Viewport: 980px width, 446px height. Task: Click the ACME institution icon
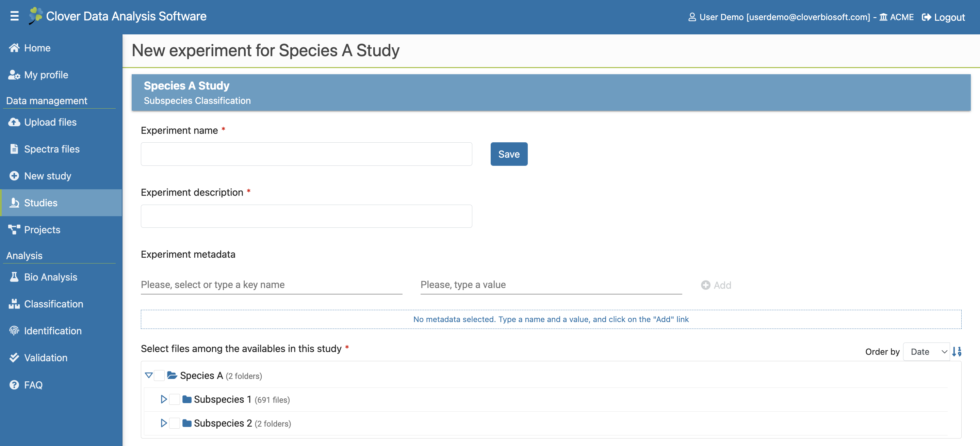883,17
